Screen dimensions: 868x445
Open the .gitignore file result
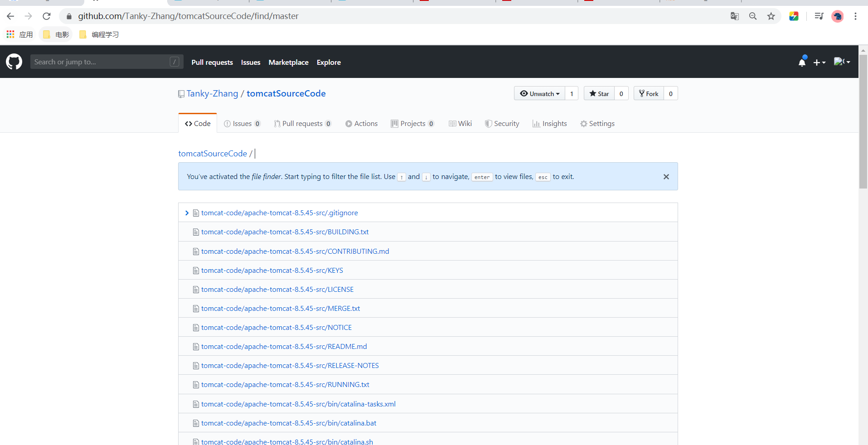(279, 213)
